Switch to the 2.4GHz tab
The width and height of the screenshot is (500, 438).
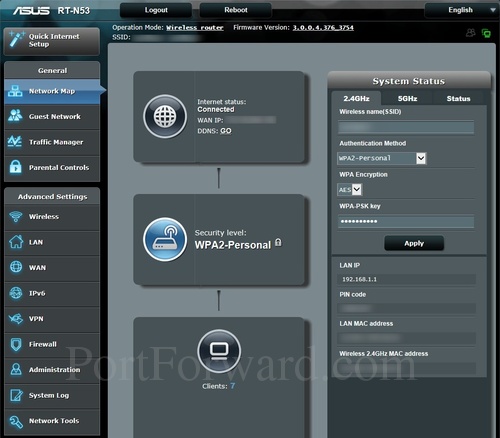tap(356, 99)
